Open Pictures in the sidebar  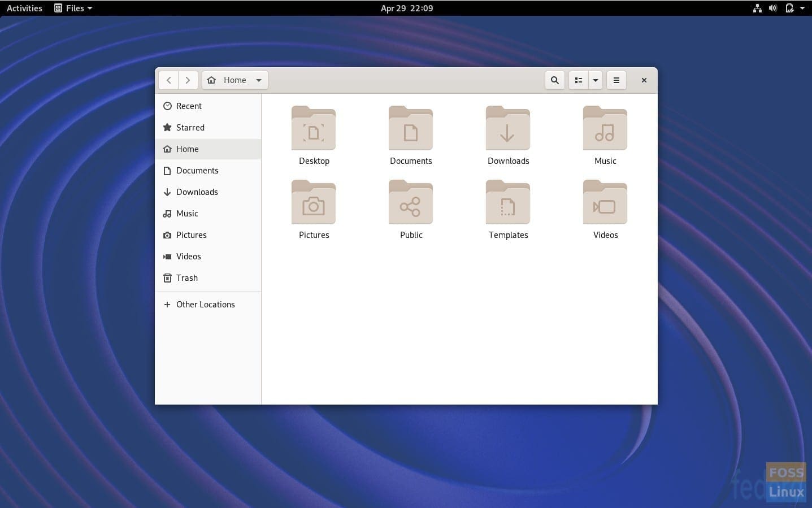click(x=208, y=235)
